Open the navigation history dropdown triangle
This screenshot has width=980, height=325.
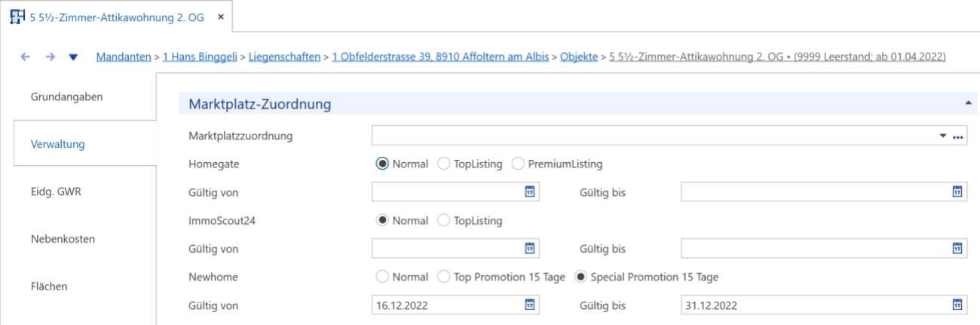73,57
